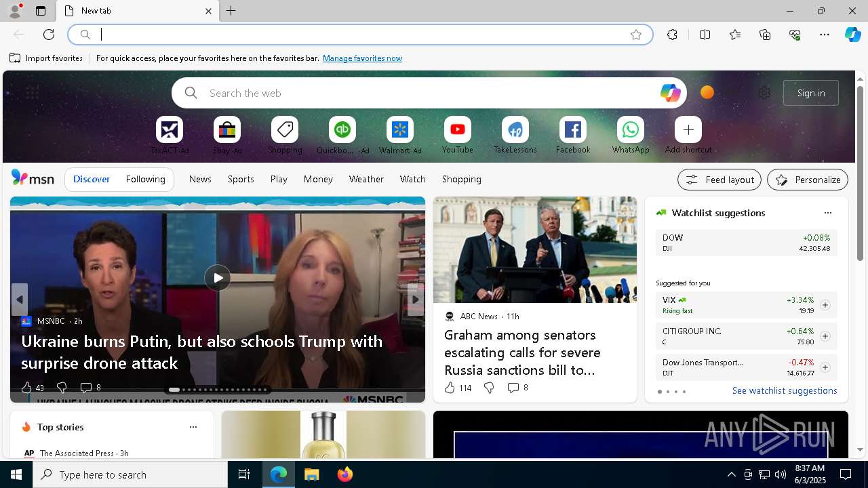Click the browser profile avatar icon

[x=15, y=10]
